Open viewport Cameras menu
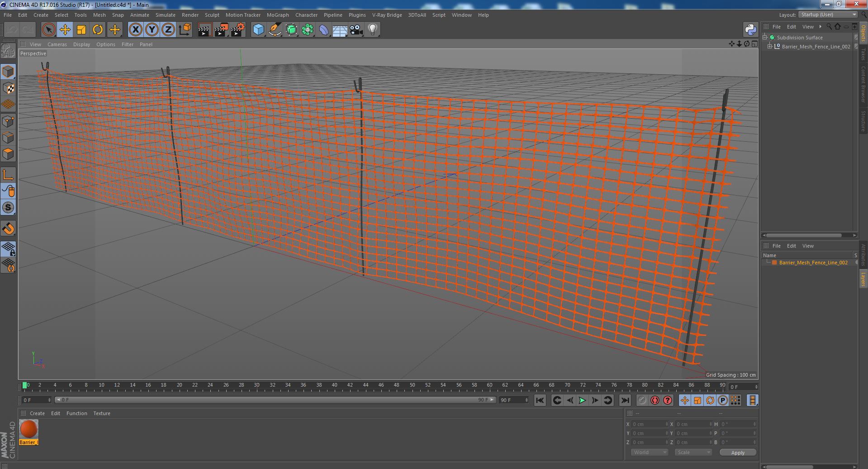This screenshot has width=868, height=469. pyautogui.click(x=57, y=44)
